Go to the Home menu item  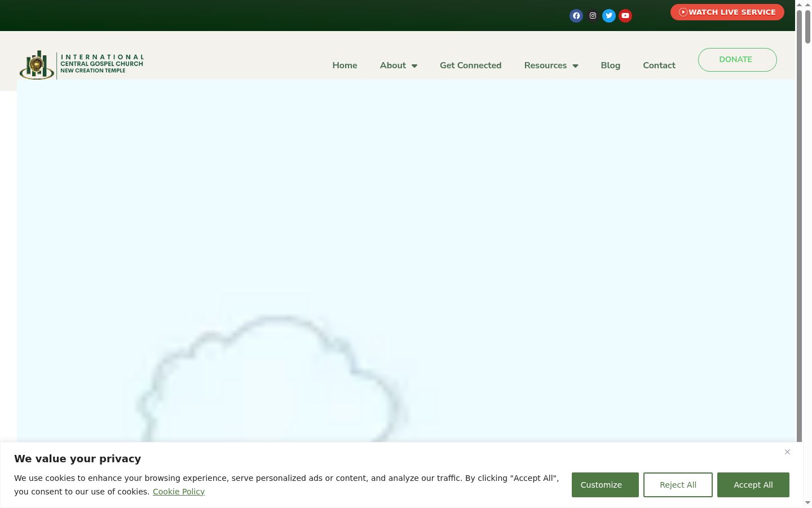pyautogui.click(x=345, y=65)
